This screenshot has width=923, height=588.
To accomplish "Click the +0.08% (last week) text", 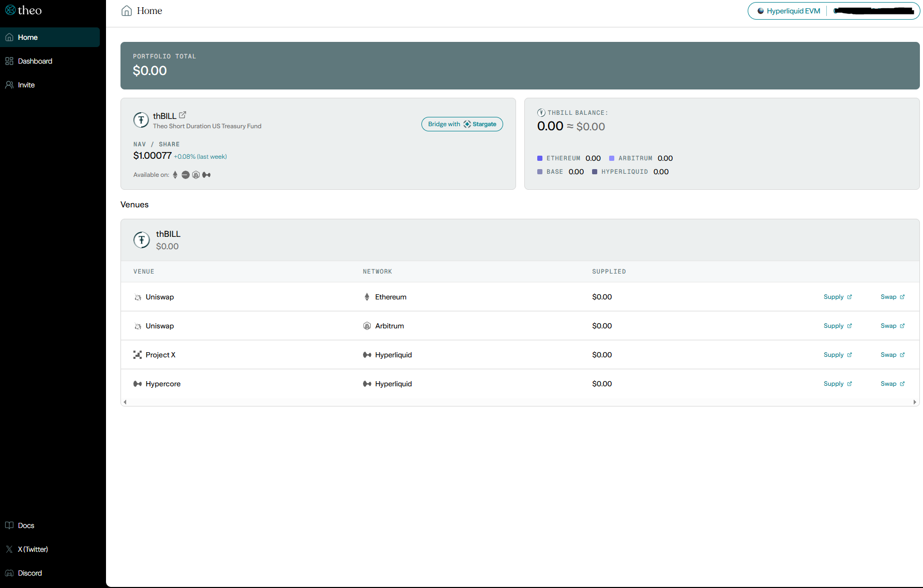I will point(201,157).
